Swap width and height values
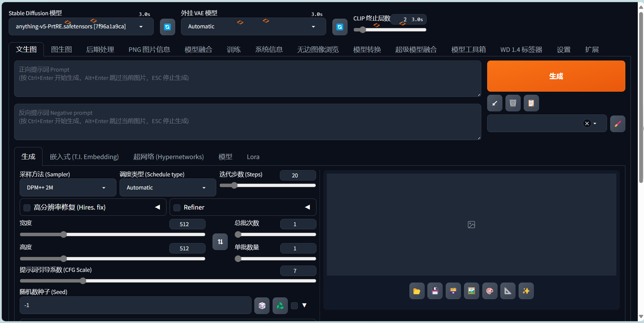Screen dimensions: 644x323 pos(220,242)
